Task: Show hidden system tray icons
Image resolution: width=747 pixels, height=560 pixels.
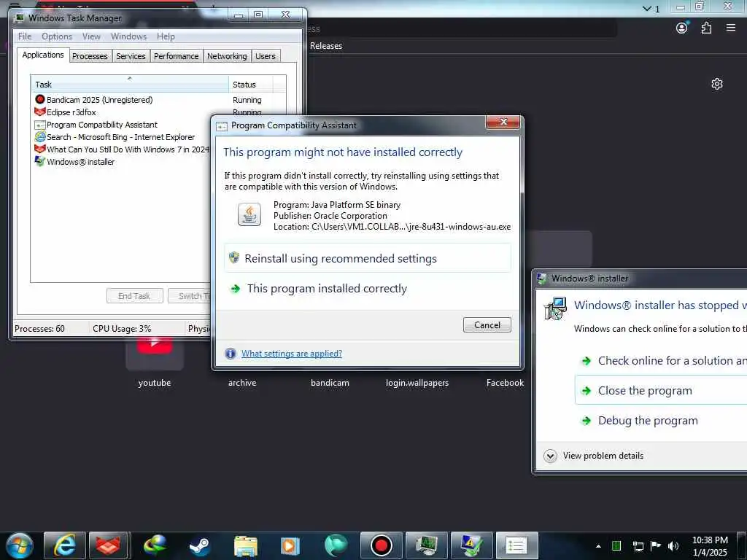Action: click(598, 546)
